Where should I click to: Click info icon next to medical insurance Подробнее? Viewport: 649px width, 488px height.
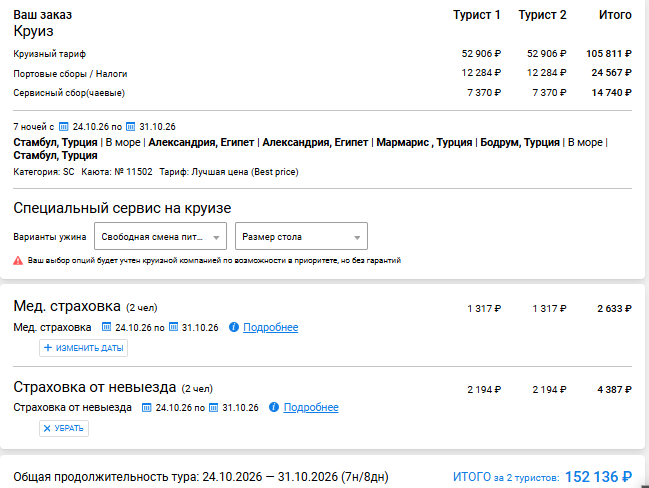point(234,327)
